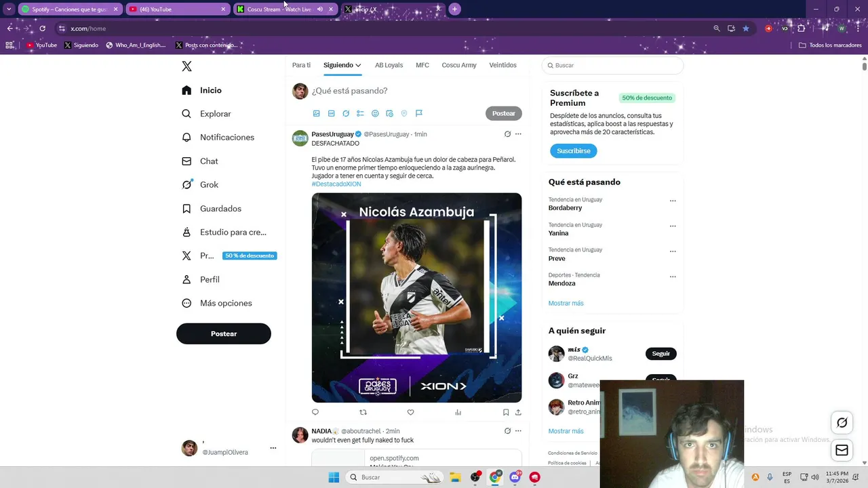The width and height of the screenshot is (868, 488).
Task: Open Grok from the sidebar
Action: (x=200, y=184)
